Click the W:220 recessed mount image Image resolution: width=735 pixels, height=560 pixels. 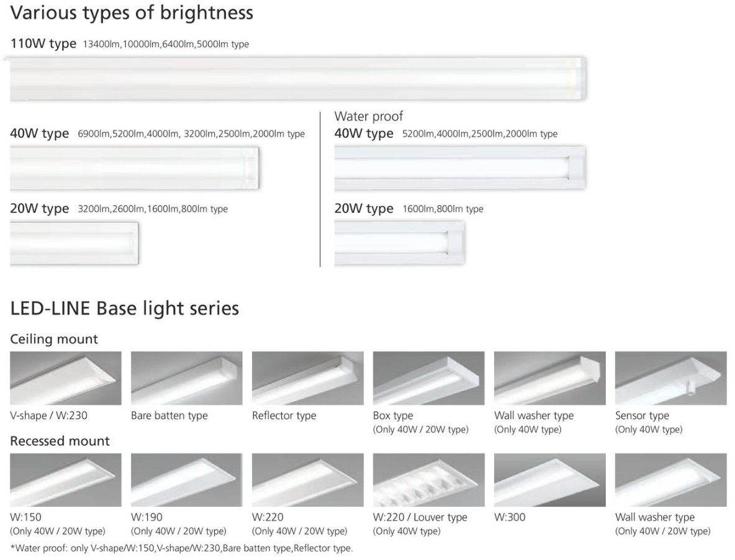307,480
